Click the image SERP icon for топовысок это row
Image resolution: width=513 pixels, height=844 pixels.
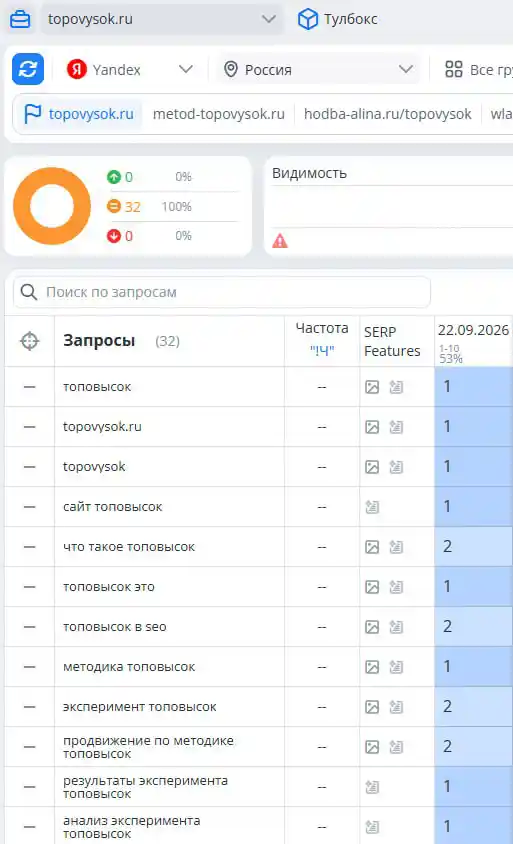[372, 587]
